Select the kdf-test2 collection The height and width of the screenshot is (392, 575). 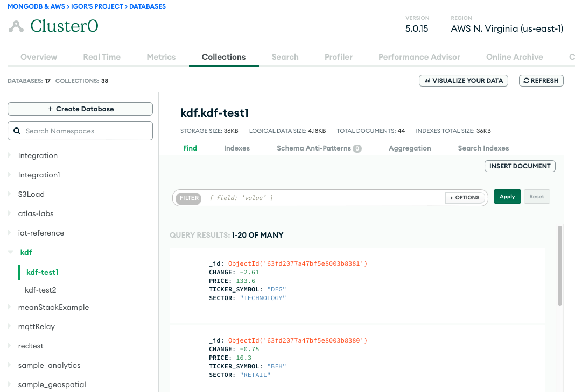40,290
